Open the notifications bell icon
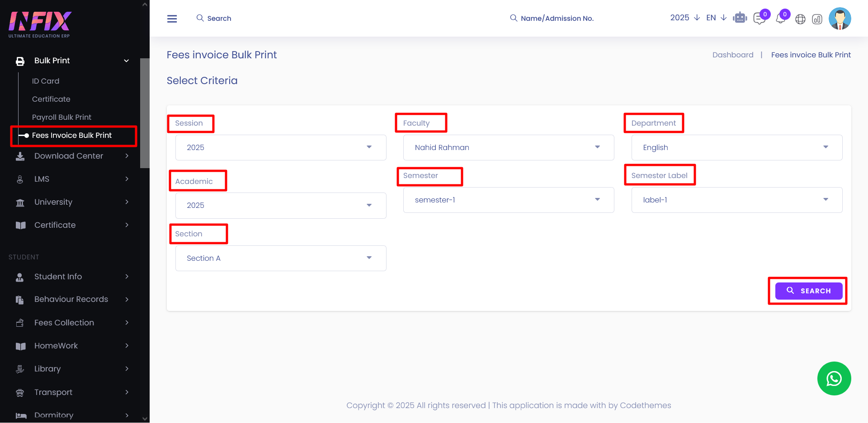This screenshot has height=423, width=868. pyautogui.click(x=780, y=19)
